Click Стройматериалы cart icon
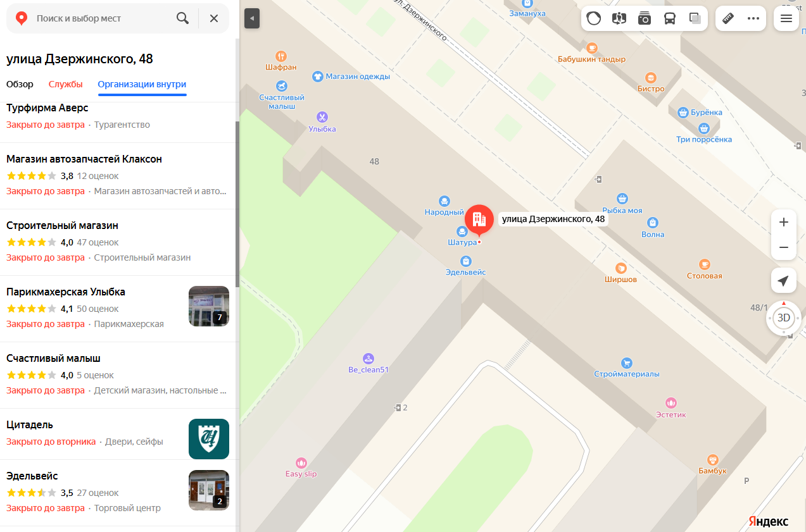 click(x=627, y=362)
